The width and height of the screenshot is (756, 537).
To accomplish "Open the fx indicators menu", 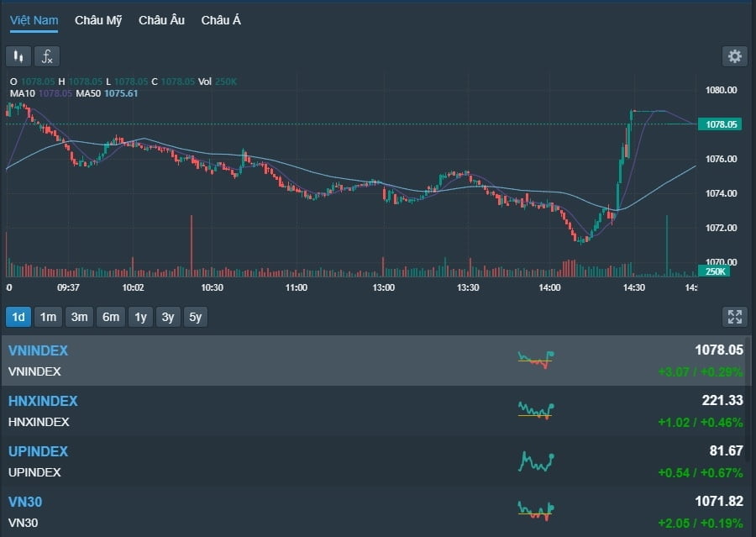I will pyautogui.click(x=47, y=56).
